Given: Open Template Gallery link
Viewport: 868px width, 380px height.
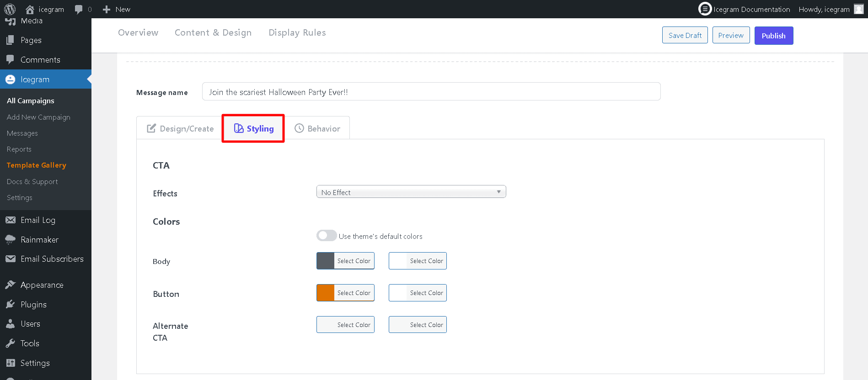Looking at the screenshot, I should click(37, 165).
